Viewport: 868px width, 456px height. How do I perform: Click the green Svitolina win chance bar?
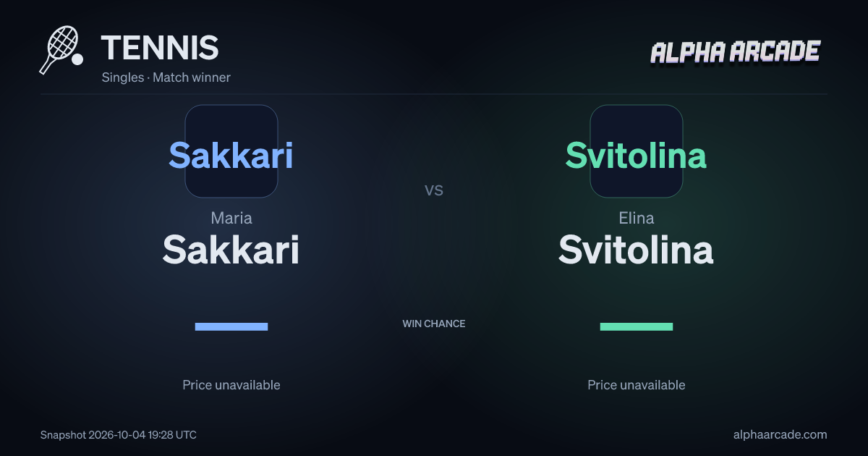pyautogui.click(x=637, y=326)
